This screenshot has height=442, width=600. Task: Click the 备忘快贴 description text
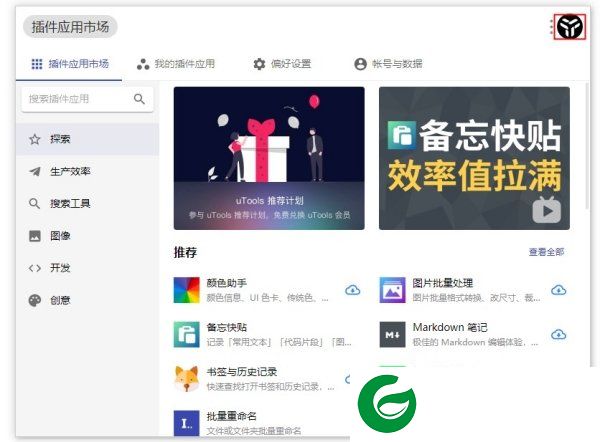(279, 342)
